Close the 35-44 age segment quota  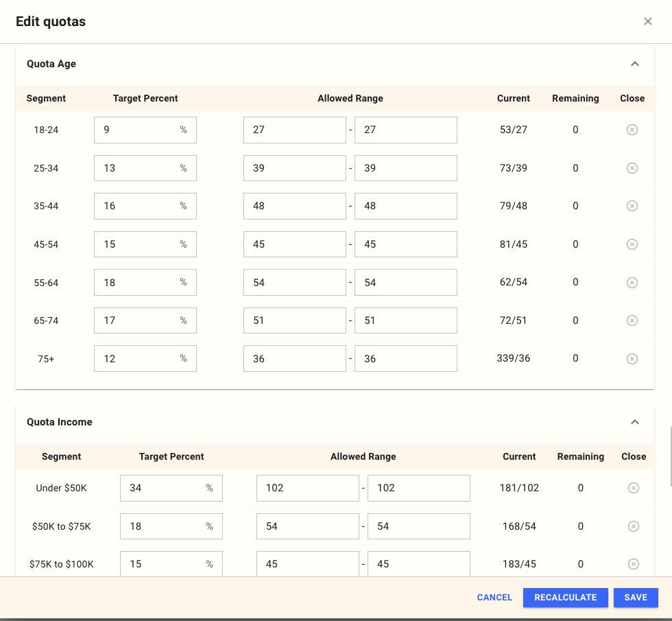click(x=632, y=206)
